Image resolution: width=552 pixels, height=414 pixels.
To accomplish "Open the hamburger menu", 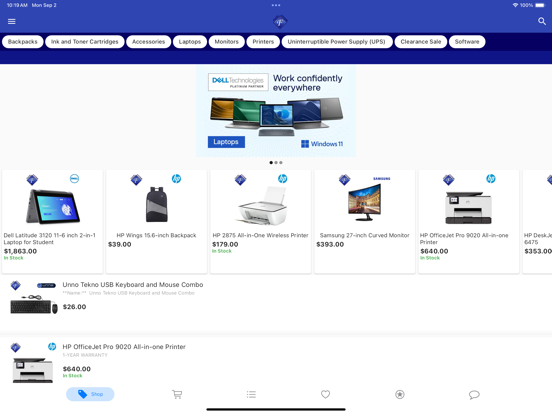I will tap(12, 21).
